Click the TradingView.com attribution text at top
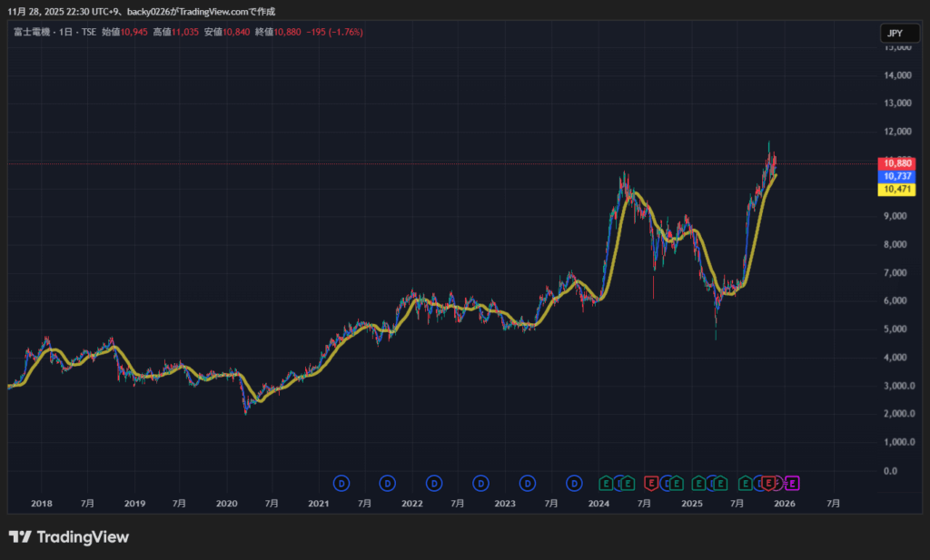Image resolution: width=930 pixels, height=560 pixels. tap(218, 12)
